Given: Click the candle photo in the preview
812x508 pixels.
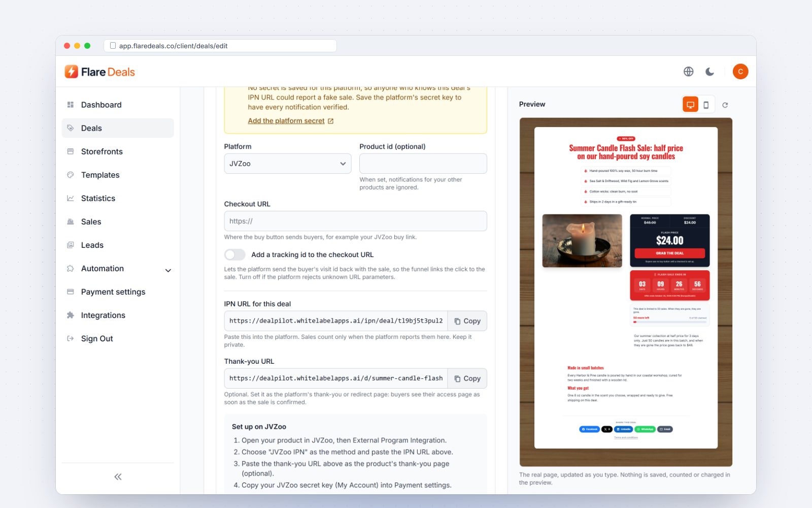Looking at the screenshot, I should (x=582, y=241).
